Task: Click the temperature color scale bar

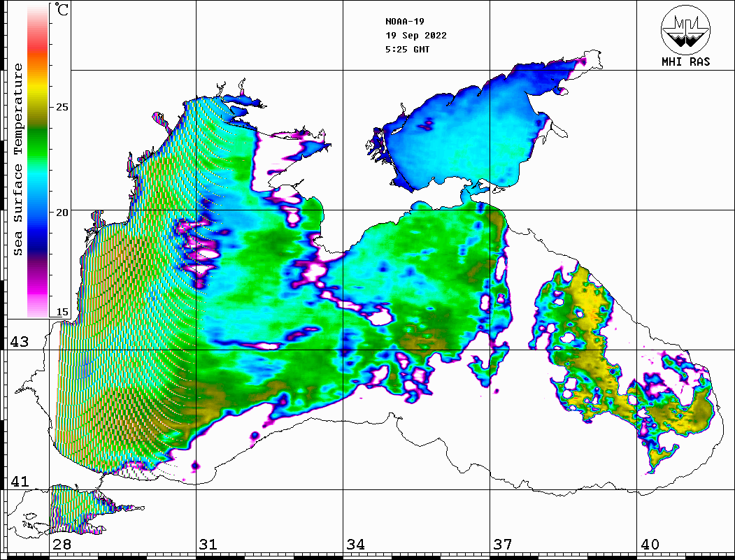Action: [x=38, y=161]
